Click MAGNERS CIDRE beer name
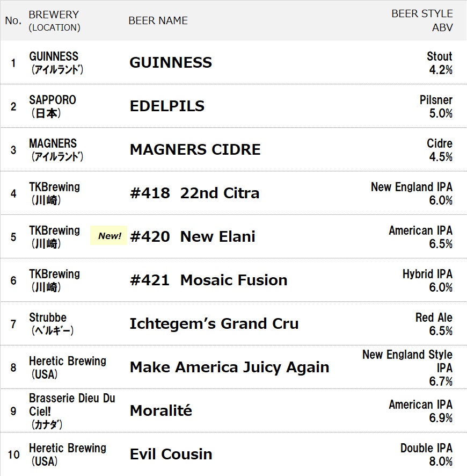Screen dimensions: 467x476 click(x=195, y=149)
